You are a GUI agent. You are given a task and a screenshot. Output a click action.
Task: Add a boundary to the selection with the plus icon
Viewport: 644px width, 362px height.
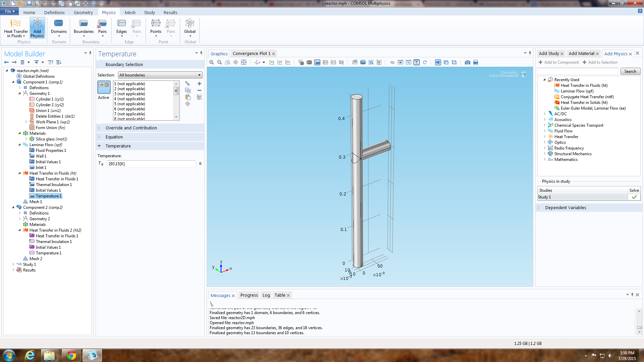[199, 84]
